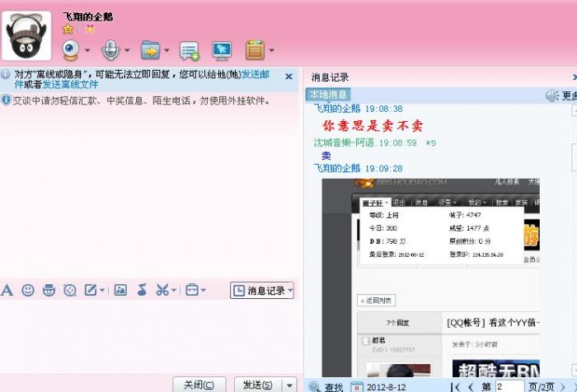Open the toolbox briefcase icon
This screenshot has width=577, height=392.
192,290
